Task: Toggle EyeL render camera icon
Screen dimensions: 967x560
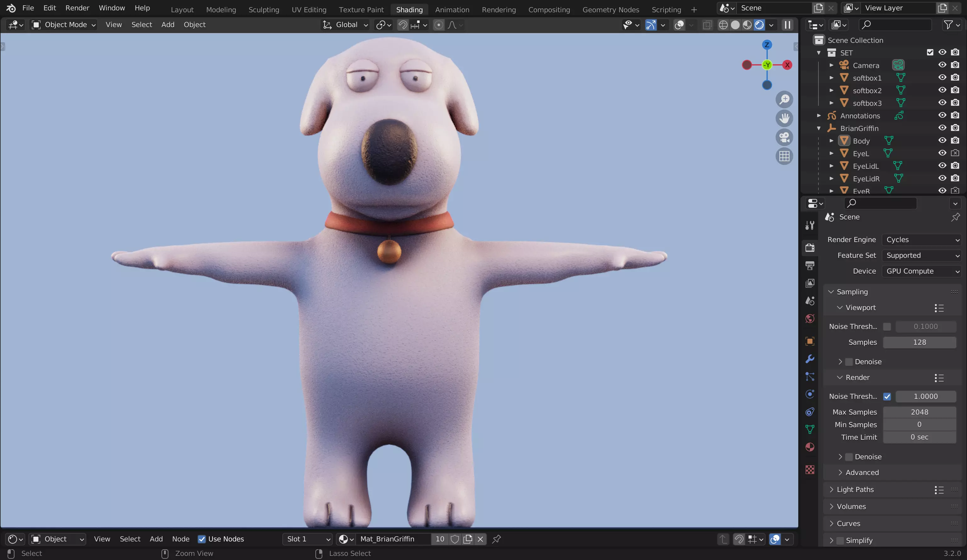Action: coord(955,153)
